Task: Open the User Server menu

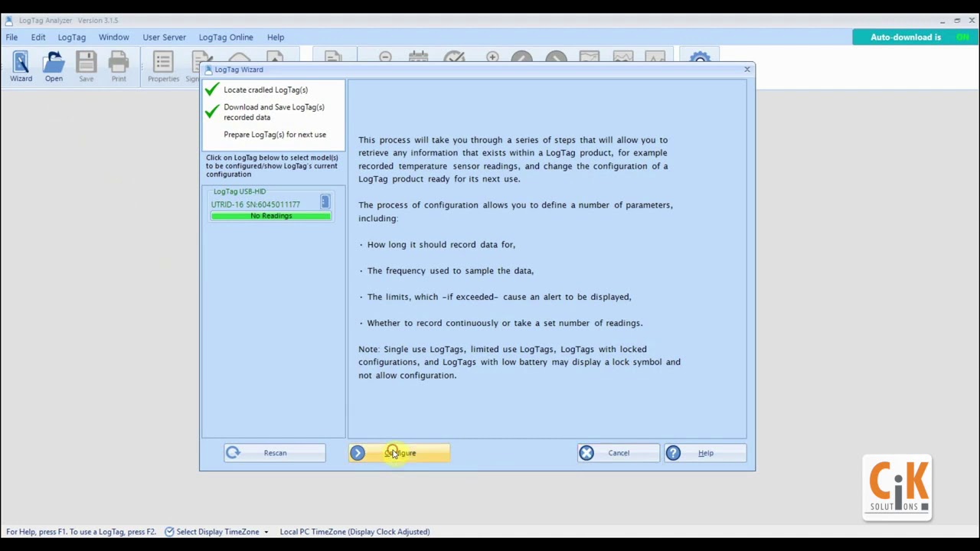Action: (164, 37)
